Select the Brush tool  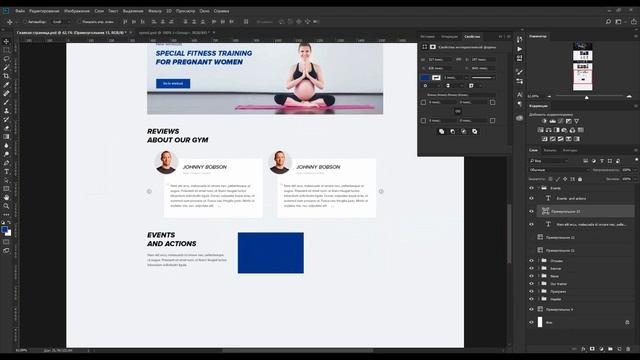pyautogui.click(x=6, y=102)
